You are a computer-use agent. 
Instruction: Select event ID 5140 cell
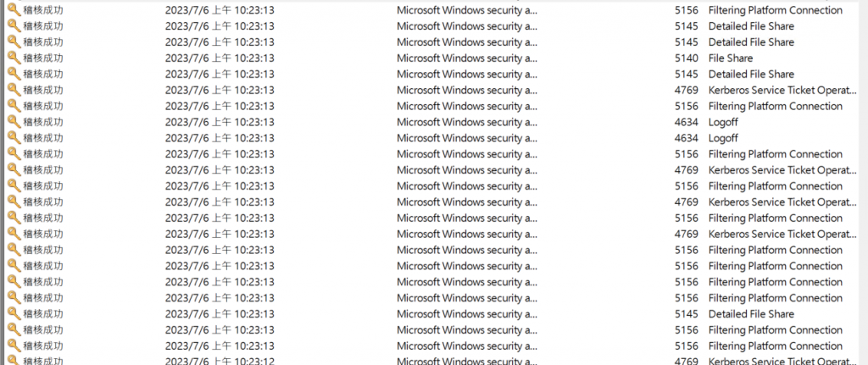point(687,58)
